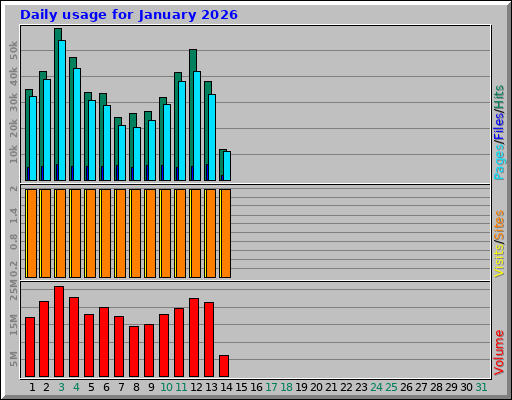Click the 0.8 label on visits axis
Image resolution: width=512 pixels, height=400 pixels.
(13, 242)
